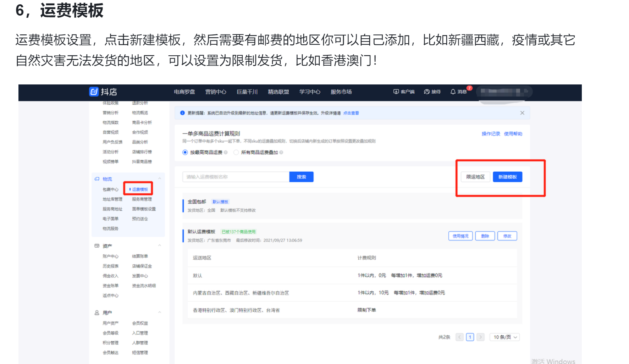
Task: Select 面单模板设置 in the sidebar
Action: [x=144, y=209]
